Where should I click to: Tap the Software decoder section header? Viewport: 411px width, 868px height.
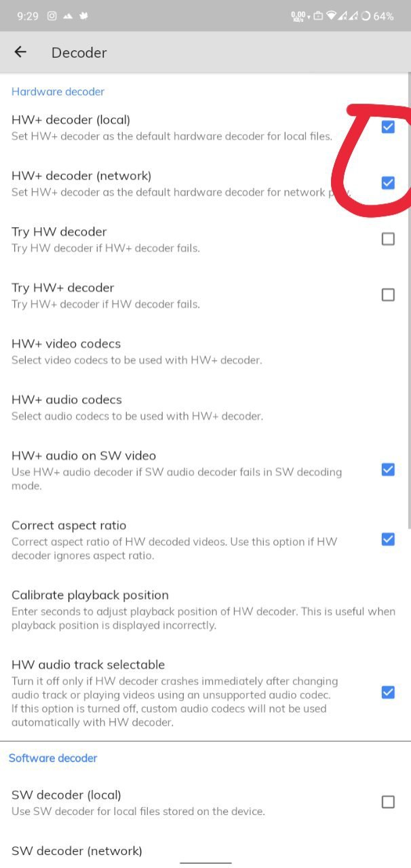coord(53,758)
